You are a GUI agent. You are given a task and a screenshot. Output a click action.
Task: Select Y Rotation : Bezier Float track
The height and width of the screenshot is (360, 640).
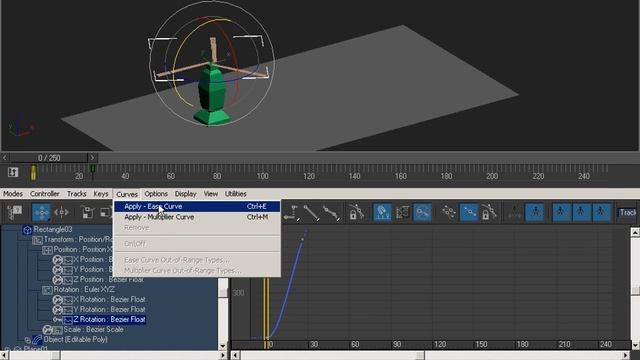(x=109, y=309)
